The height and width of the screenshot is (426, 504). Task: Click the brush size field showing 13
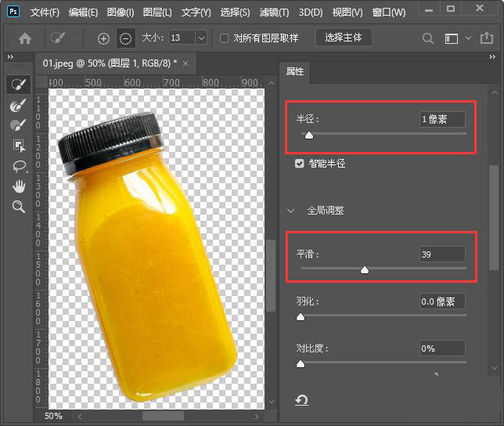point(182,38)
